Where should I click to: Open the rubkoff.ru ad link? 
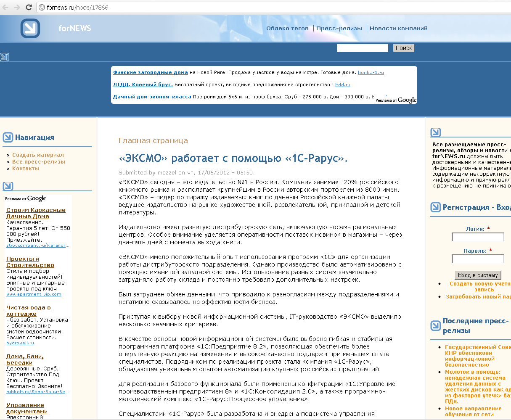(x=38, y=391)
